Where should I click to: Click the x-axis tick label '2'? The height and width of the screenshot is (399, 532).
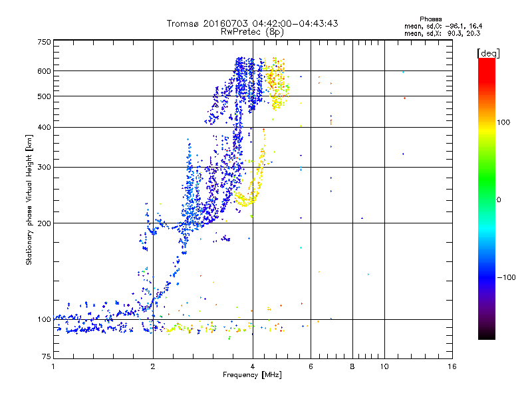[x=153, y=366]
